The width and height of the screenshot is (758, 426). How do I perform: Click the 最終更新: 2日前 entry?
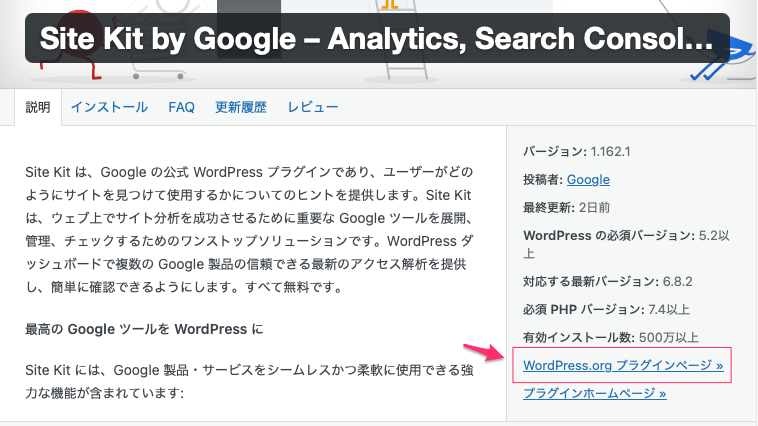pyautogui.click(x=572, y=208)
